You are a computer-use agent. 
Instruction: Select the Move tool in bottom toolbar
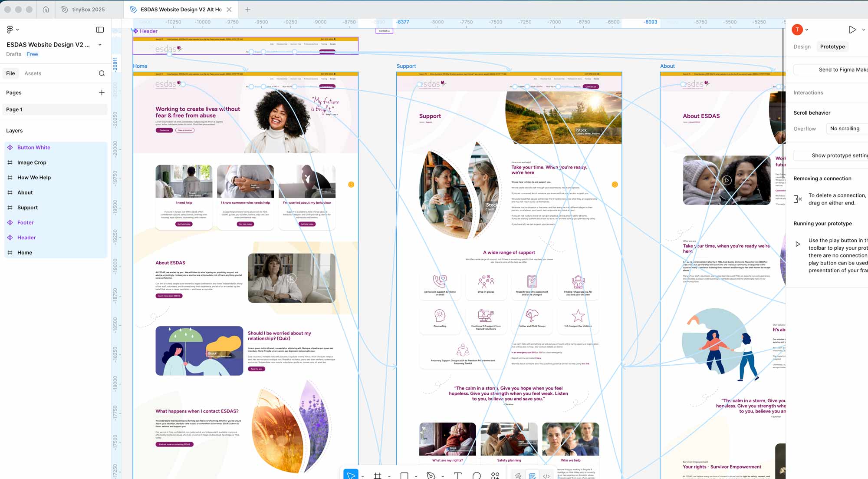[x=351, y=476]
